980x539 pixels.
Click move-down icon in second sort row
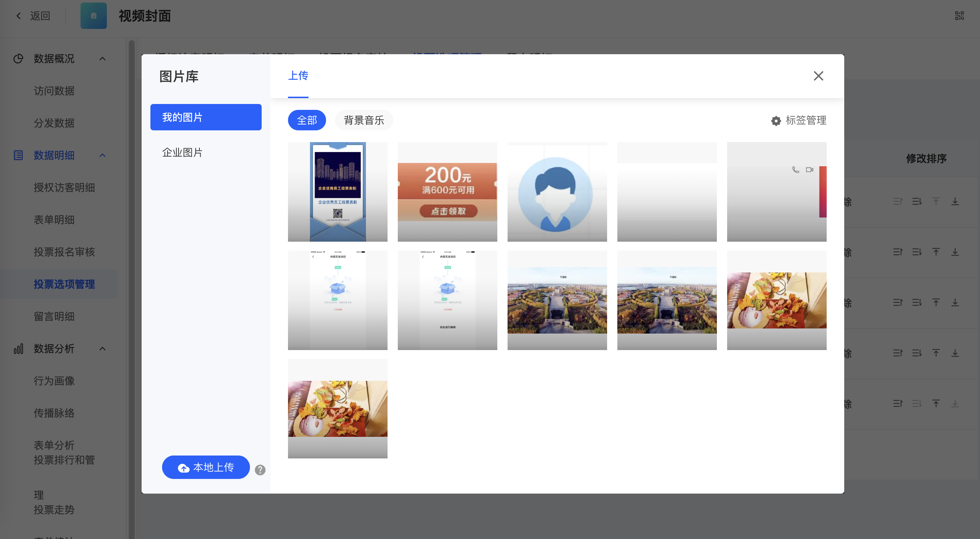click(917, 252)
